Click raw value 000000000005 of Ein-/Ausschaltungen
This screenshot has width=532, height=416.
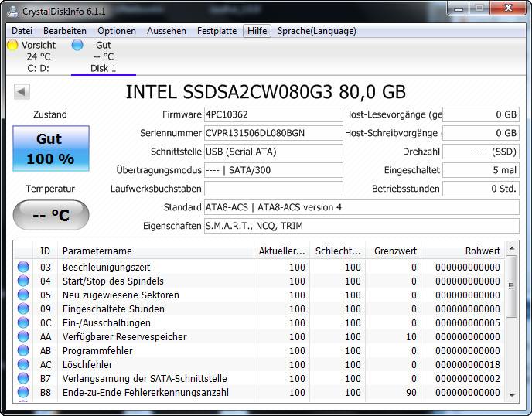pyautogui.click(x=468, y=322)
